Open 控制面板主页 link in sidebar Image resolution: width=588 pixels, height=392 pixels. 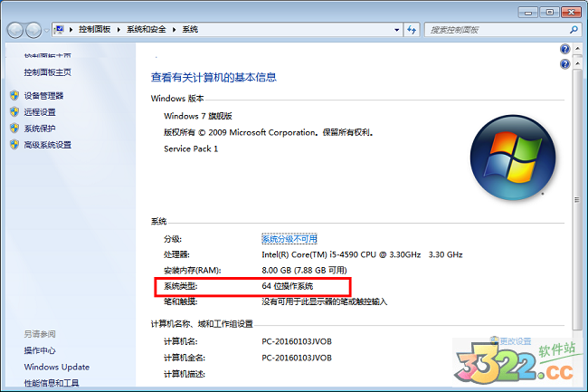[x=48, y=72]
